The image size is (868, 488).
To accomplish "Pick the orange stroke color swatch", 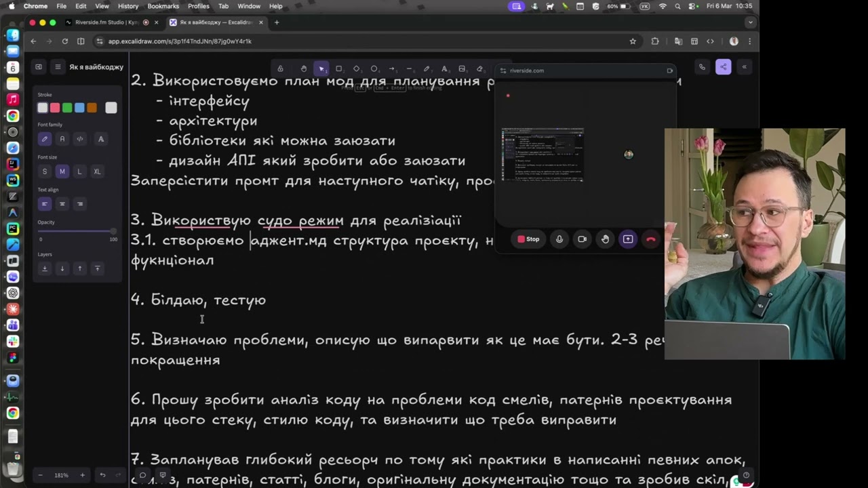I will pos(92,107).
